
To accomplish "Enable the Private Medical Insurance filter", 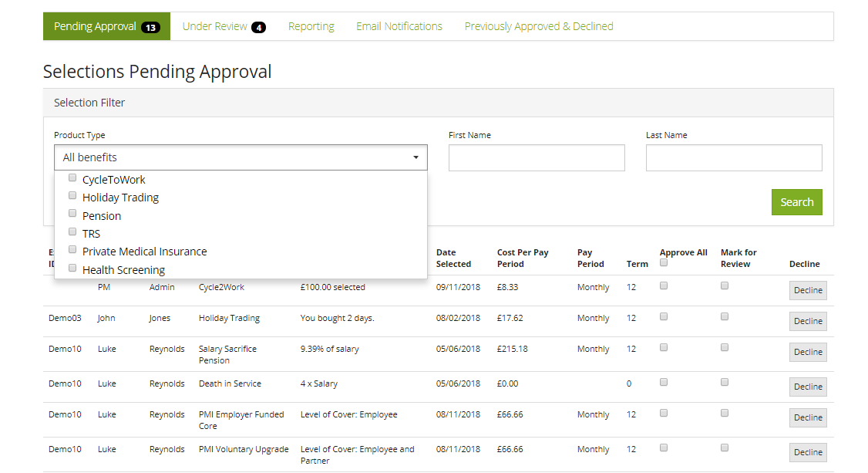I will 72,248.
